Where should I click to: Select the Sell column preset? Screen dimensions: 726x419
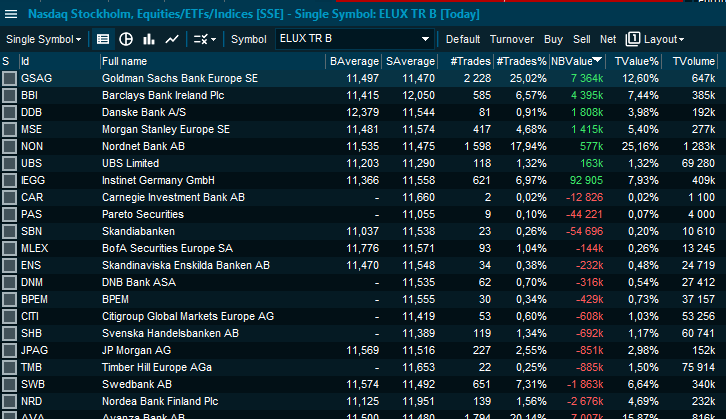pyautogui.click(x=582, y=39)
